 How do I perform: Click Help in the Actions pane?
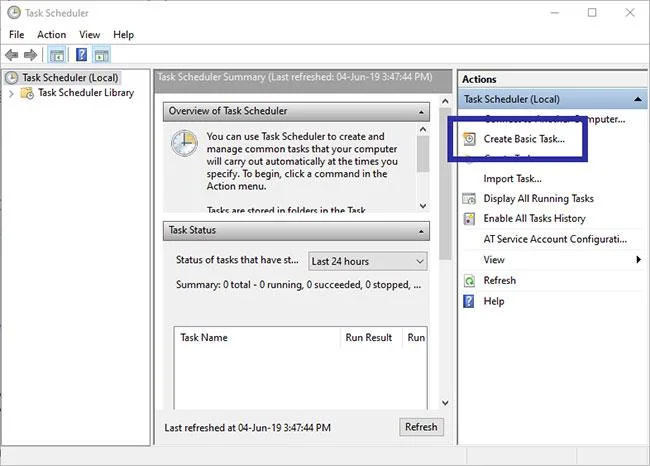494,301
